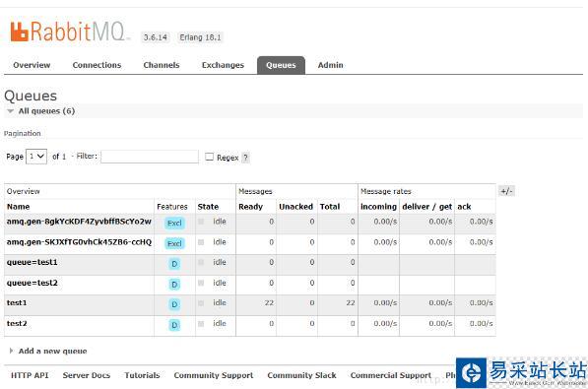Viewport: 588px width, 389px height.
Task: Open the HTTP API footer link
Action: coord(30,375)
